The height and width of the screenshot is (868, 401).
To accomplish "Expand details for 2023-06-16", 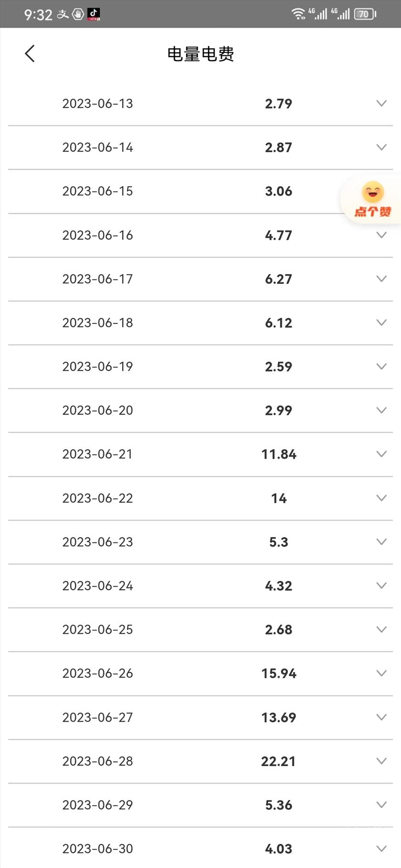I will click(x=381, y=235).
